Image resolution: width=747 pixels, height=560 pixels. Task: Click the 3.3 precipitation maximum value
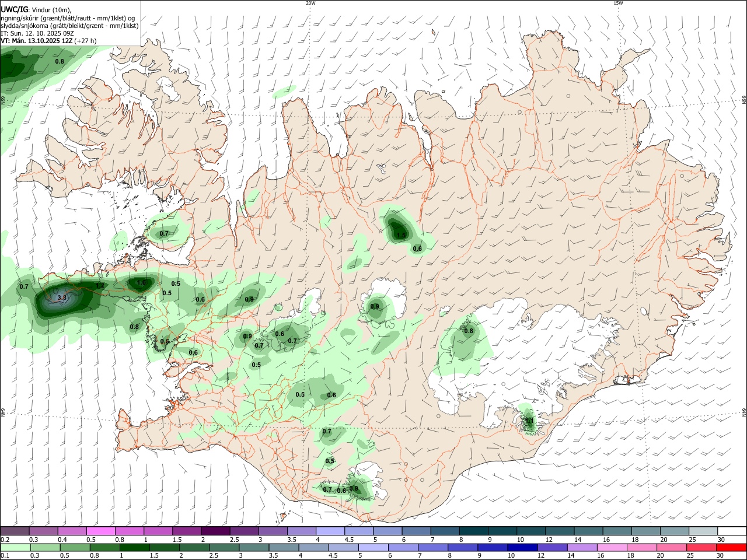tap(62, 298)
